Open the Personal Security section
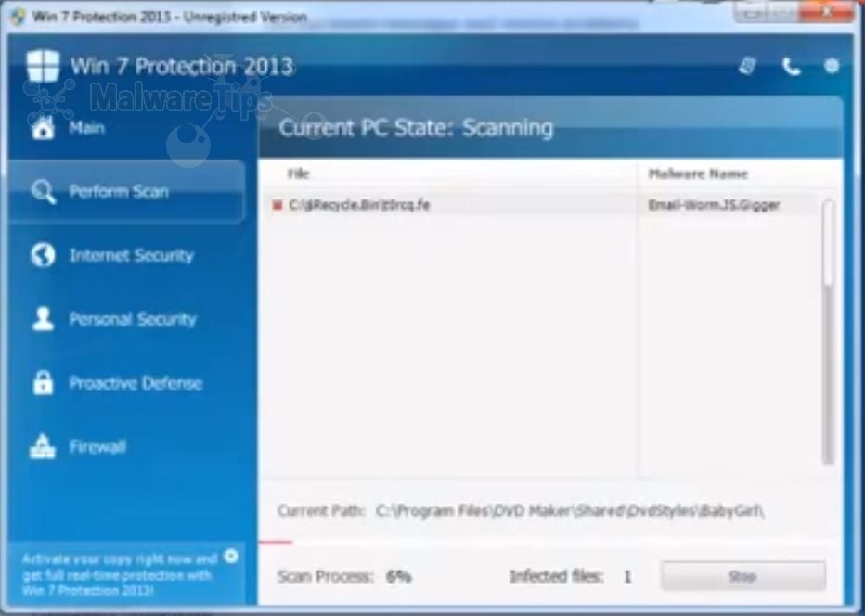The image size is (865, 616). pyautogui.click(x=133, y=319)
